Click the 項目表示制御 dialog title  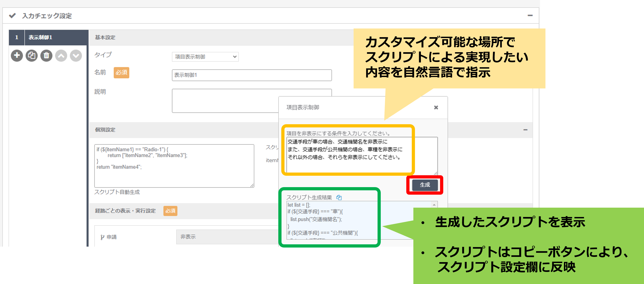302,107
